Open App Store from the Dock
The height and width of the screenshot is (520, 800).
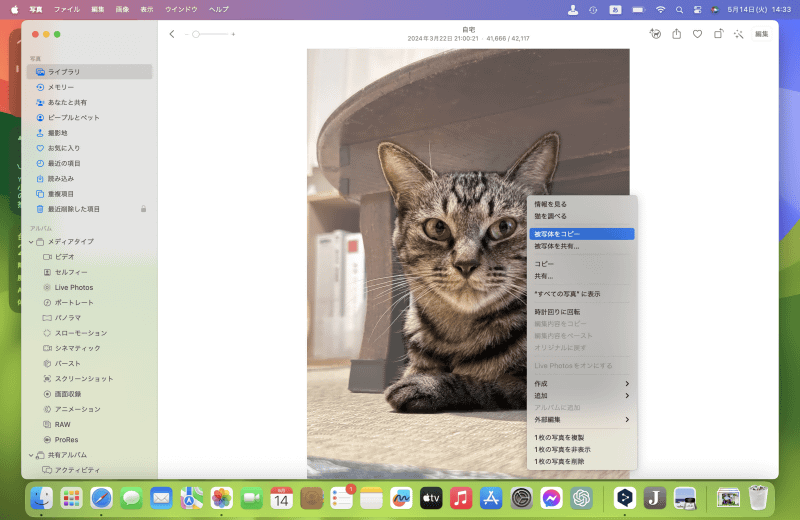pos(491,498)
